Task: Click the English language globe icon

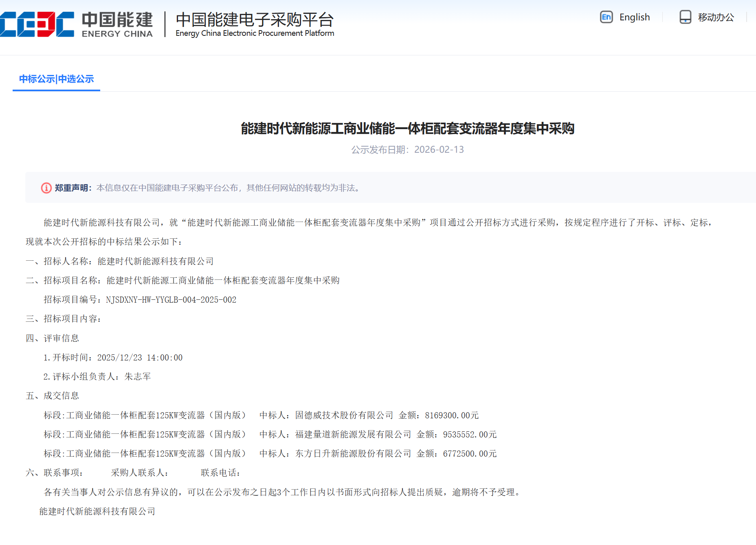Action: (606, 17)
